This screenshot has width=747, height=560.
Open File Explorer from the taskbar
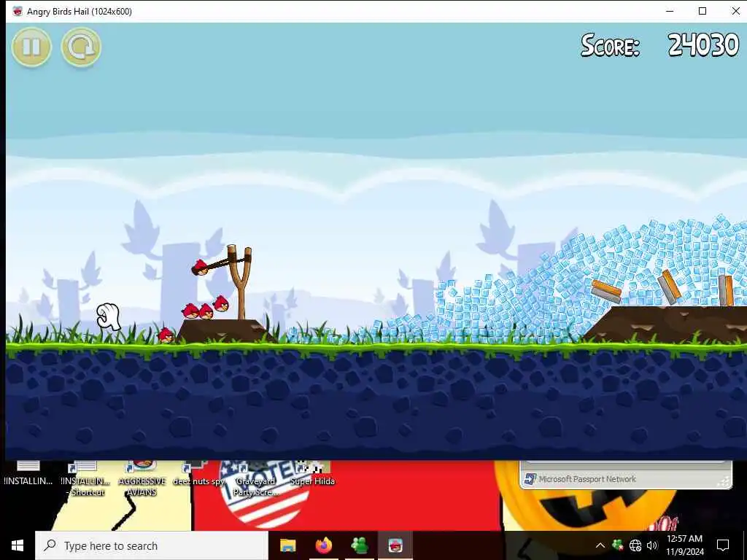(x=287, y=545)
